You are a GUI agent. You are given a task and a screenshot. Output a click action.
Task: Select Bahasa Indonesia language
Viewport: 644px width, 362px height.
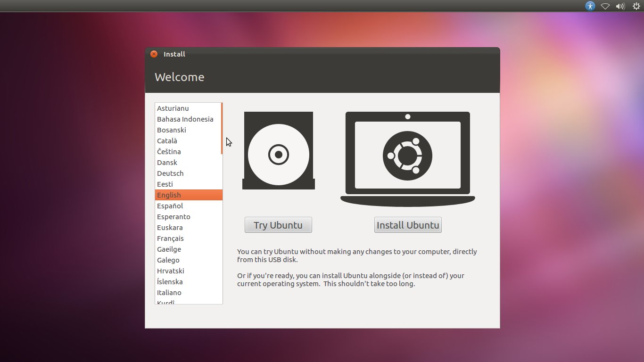pos(189,119)
